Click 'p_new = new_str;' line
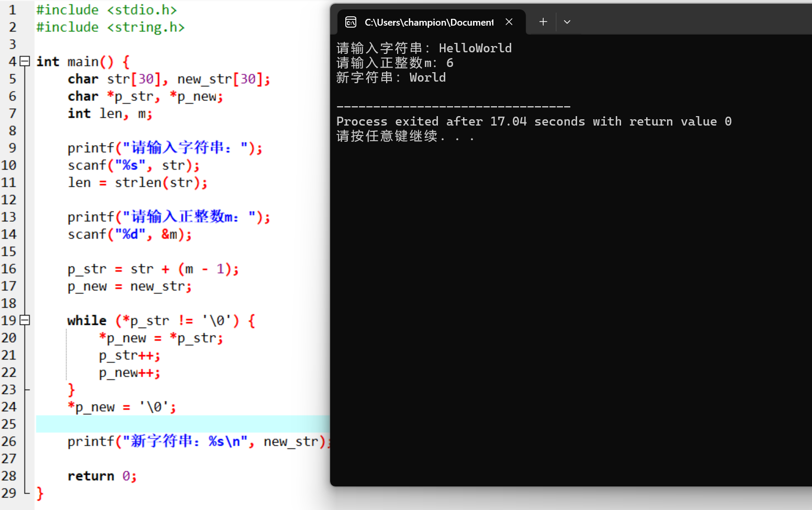812x510 pixels. [x=130, y=286]
